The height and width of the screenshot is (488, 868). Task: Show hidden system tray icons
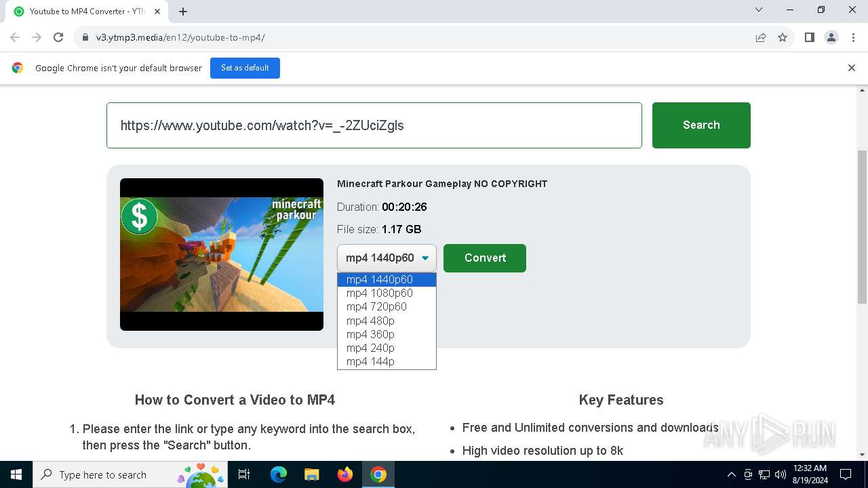pyautogui.click(x=731, y=474)
